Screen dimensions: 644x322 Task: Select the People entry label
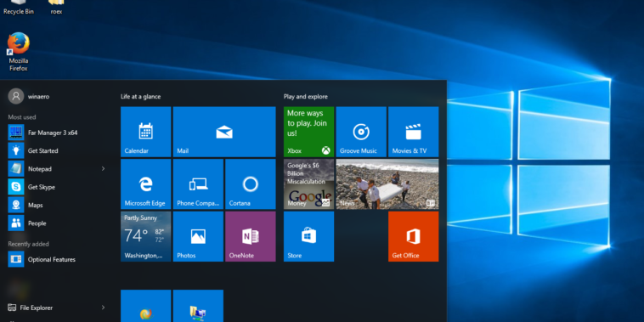coord(37,223)
